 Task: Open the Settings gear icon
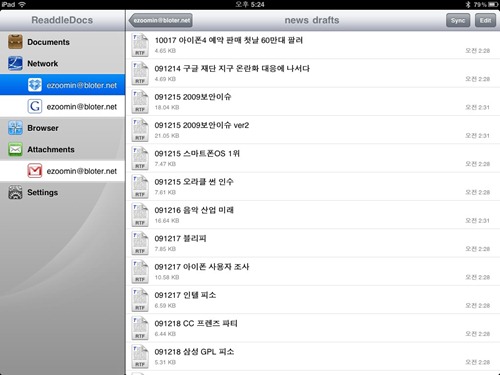15,192
